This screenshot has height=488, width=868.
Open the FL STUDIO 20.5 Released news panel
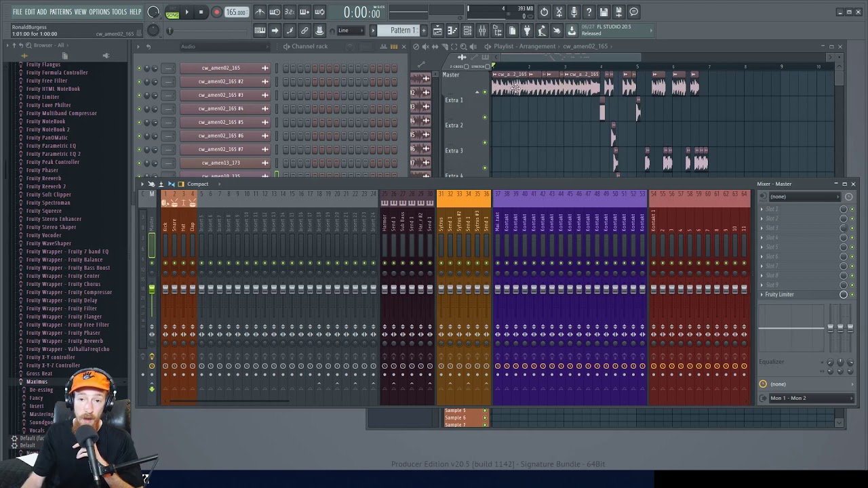(616, 30)
